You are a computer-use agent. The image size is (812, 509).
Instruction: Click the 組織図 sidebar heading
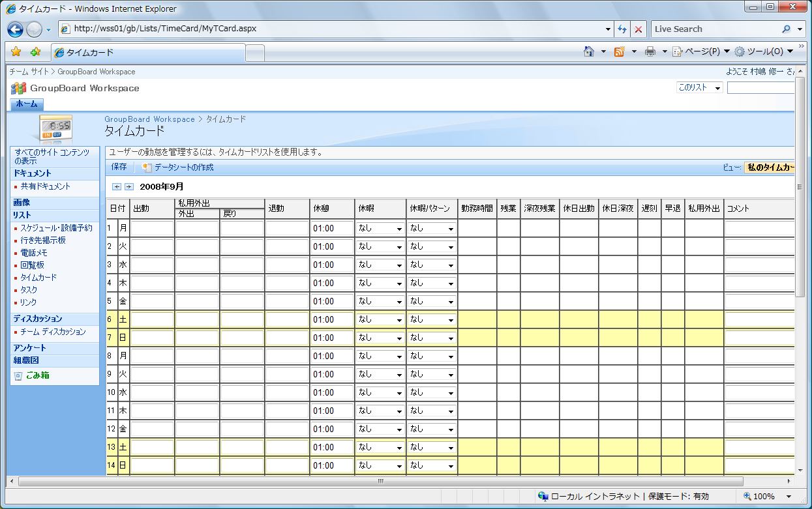click(26, 360)
